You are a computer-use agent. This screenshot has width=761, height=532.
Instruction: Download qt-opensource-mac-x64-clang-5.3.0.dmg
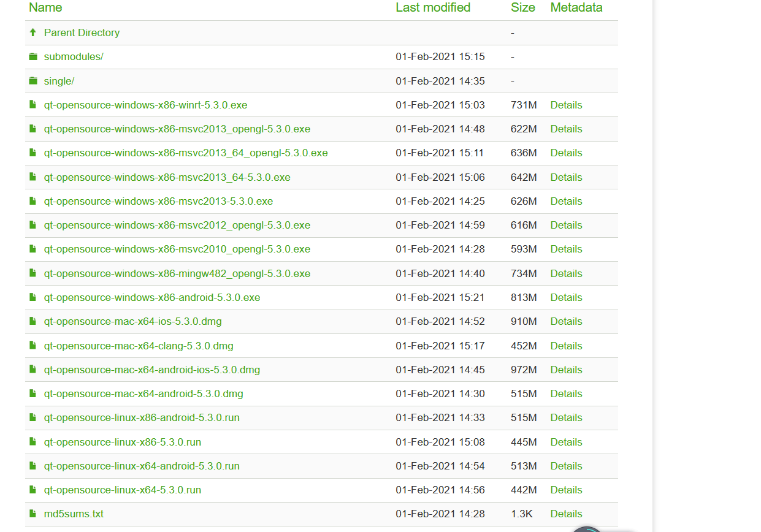coord(139,346)
